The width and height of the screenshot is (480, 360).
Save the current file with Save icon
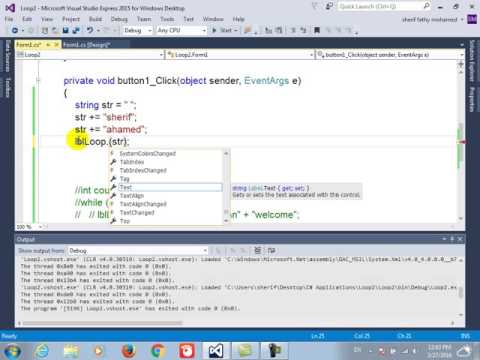coord(66,30)
